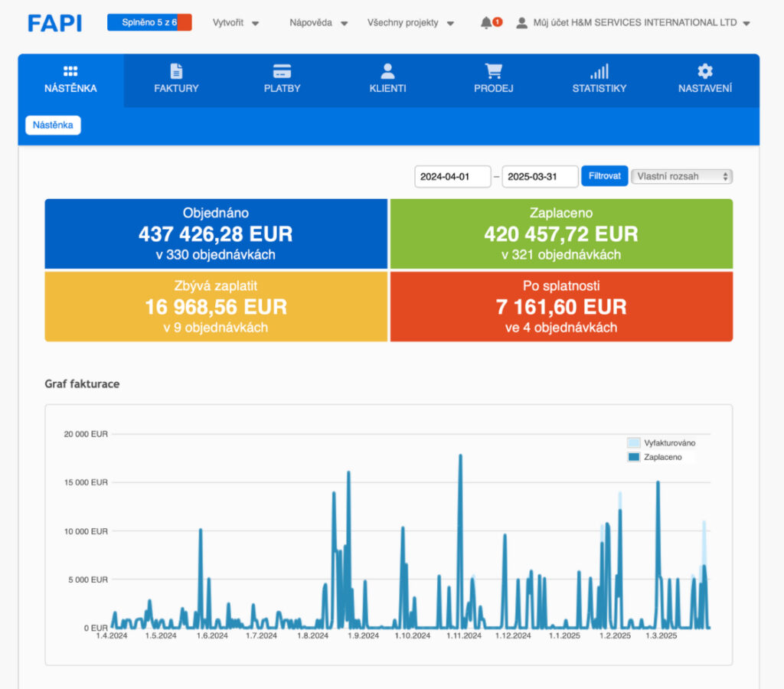Open the PLATBY tab label

282,89
